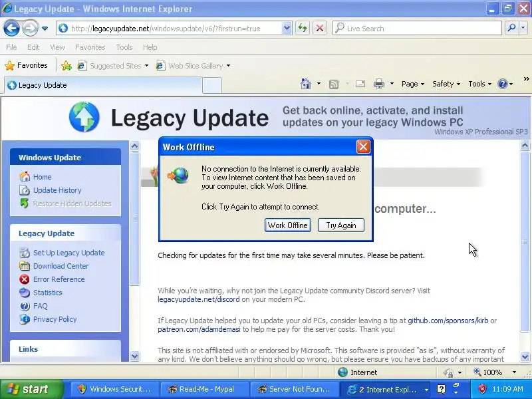
Task: Click the red security shield tray icon
Action: pyautogui.click(x=482, y=389)
